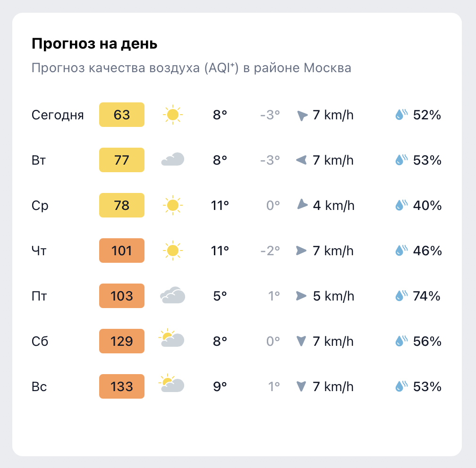Viewport: 476px width, 468px height.
Task: Click the sunny weather icon for Ср
Action: [172, 205]
